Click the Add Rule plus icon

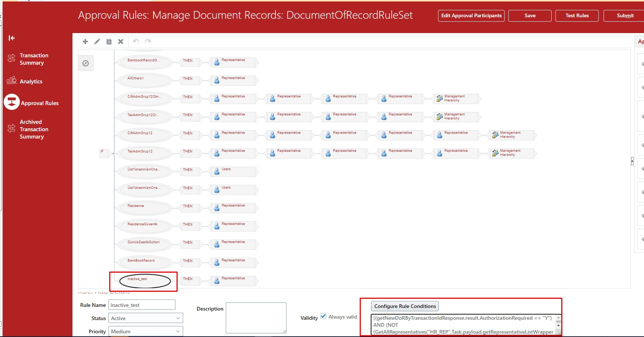[x=85, y=42]
